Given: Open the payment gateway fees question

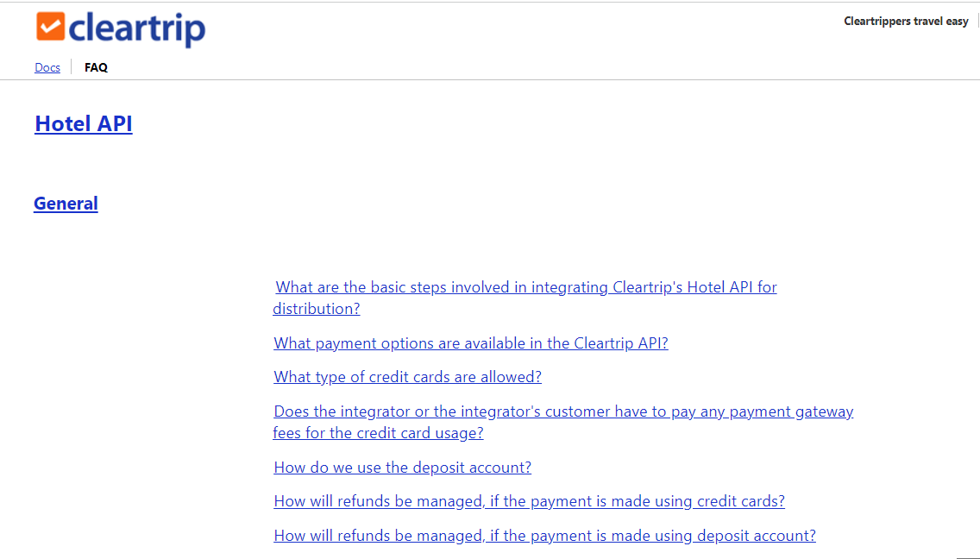Looking at the screenshot, I should coord(563,411).
